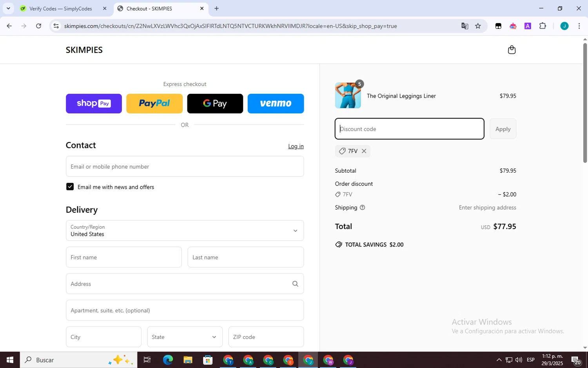Click the Log in link
Image resolution: width=588 pixels, height=368 pixels.
click(296, 146)
